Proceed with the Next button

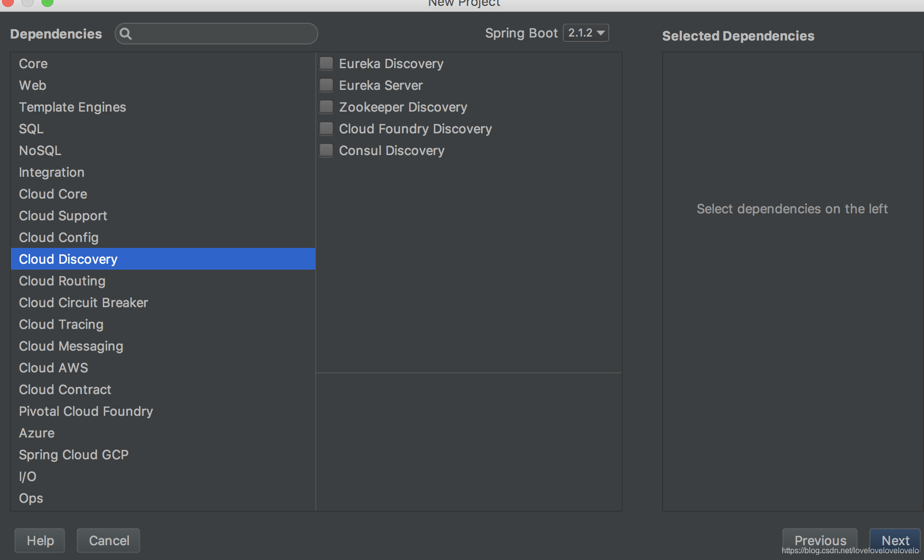(x=895, y=541)
